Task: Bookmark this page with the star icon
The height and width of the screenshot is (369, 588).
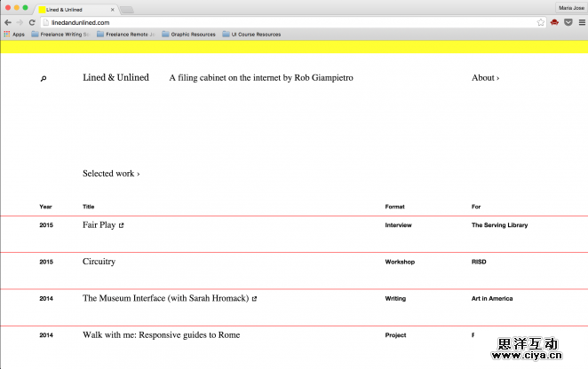Action: (541, 22)
